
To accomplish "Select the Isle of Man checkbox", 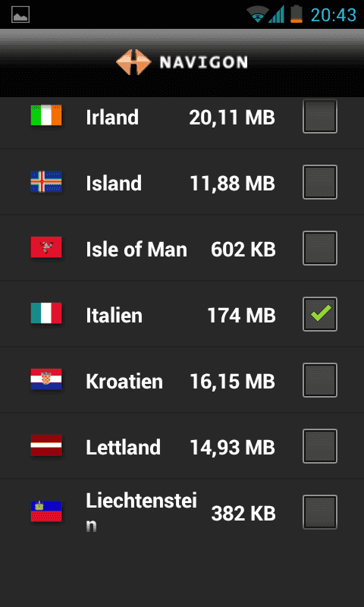I will [320, 248].
